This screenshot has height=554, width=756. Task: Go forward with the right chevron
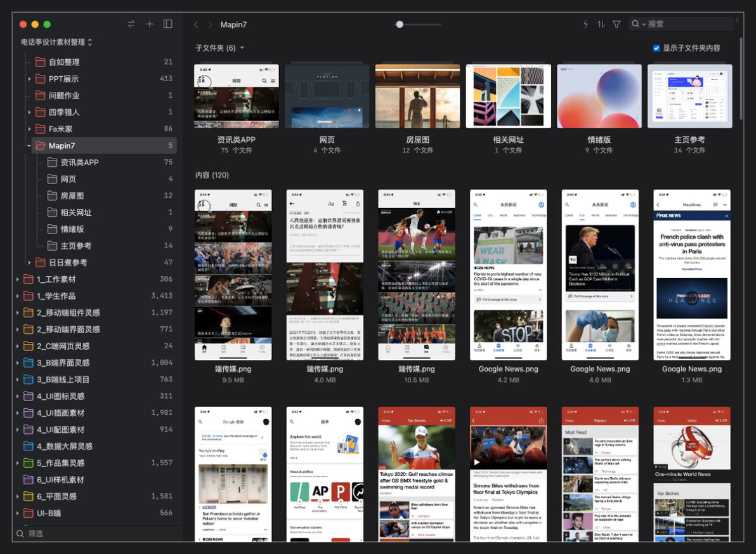point(210,24)
